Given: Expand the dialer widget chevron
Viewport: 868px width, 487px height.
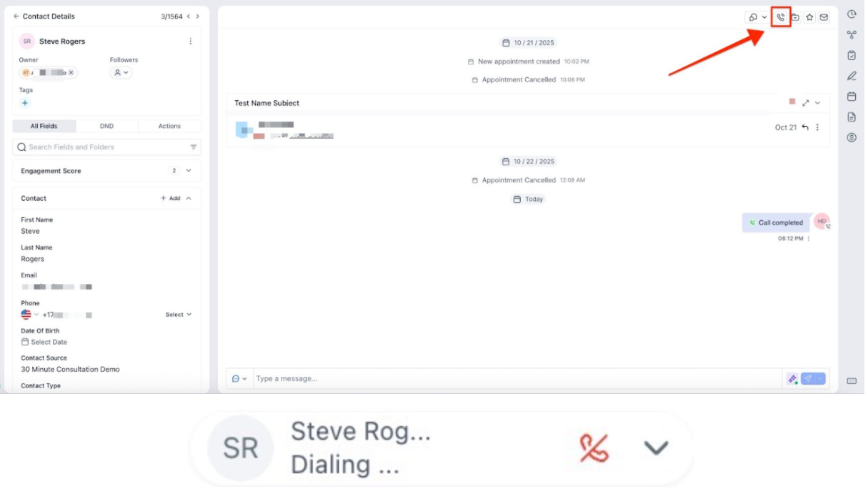Looking at the screenshot, I should point(656,448).
